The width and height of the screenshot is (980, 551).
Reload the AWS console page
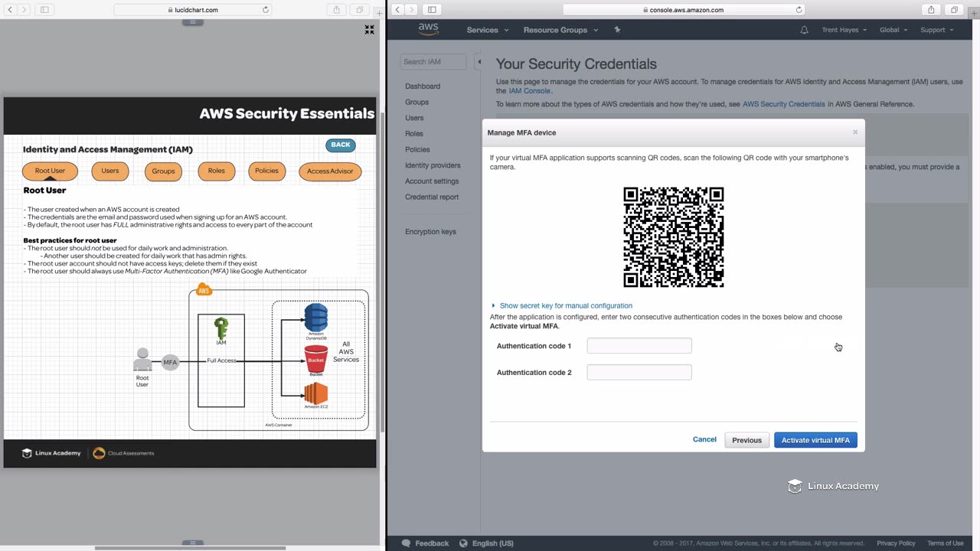799,10
